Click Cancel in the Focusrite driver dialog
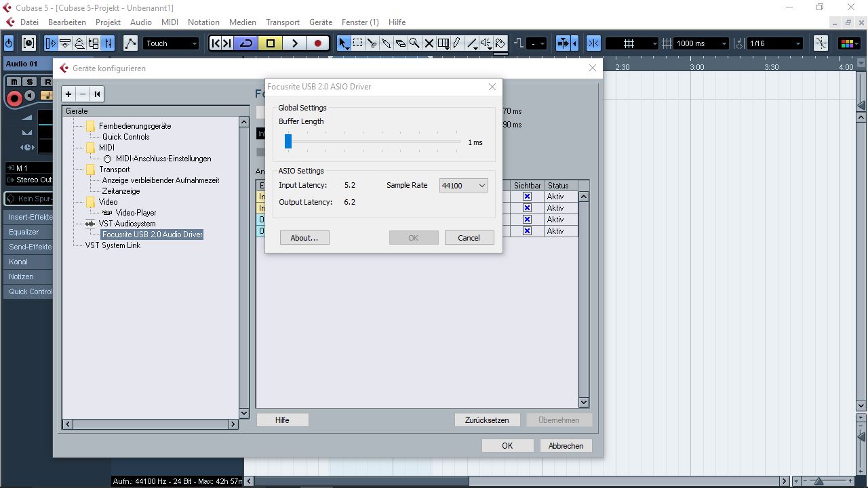Viewport: 868px width, 488px height. click(x=469, y=238)
